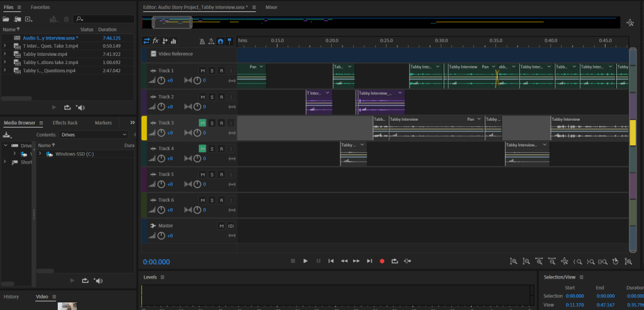Click the red Record button in transport
Screen dimensions: 644x310
point(381,261)
